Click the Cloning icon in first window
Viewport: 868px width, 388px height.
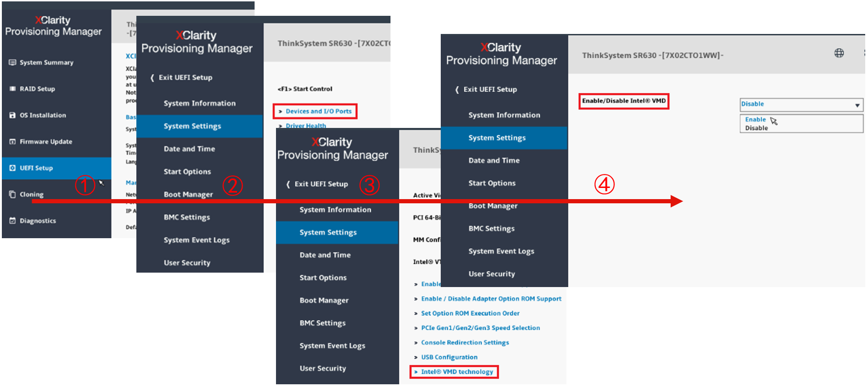click(x=13, y=194)
